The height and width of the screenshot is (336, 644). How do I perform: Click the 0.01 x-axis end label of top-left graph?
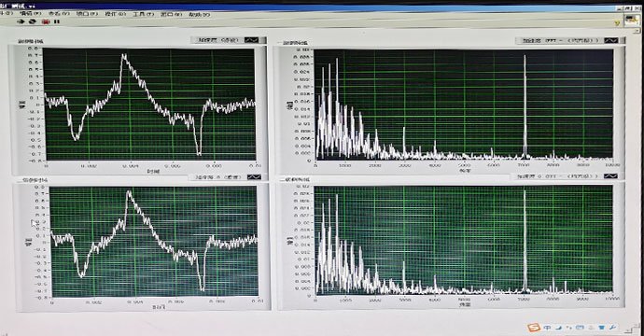tap(256, 165)
